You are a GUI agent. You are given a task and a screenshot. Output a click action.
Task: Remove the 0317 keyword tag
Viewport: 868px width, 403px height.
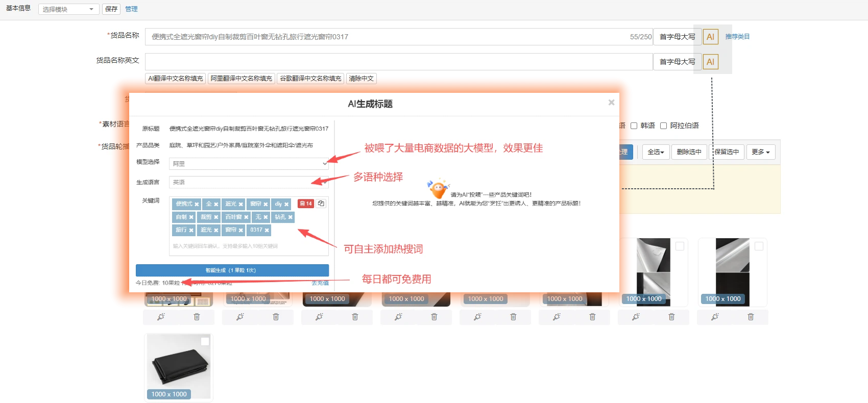tap(267, 231)
